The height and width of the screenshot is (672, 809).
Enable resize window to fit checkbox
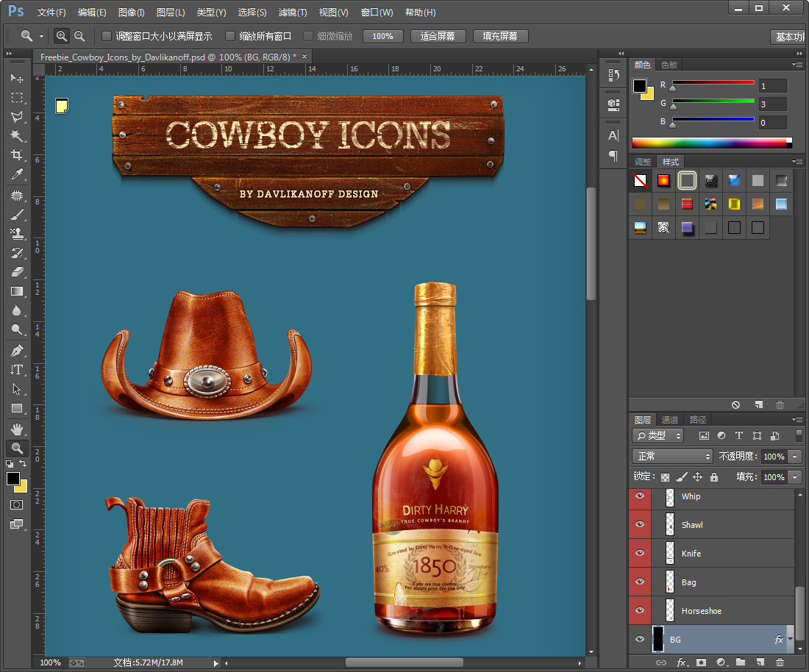107,36
